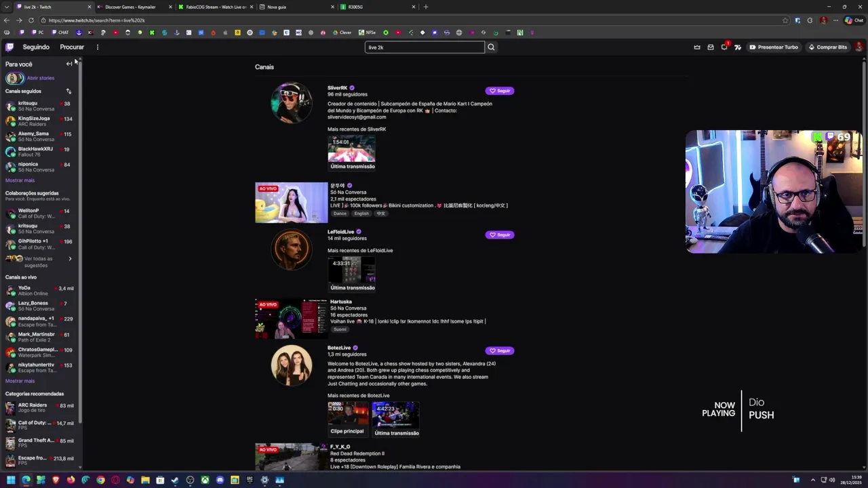
Task: Open the SliverRK Última transmissão thumbnail
Action: (351, 148)
